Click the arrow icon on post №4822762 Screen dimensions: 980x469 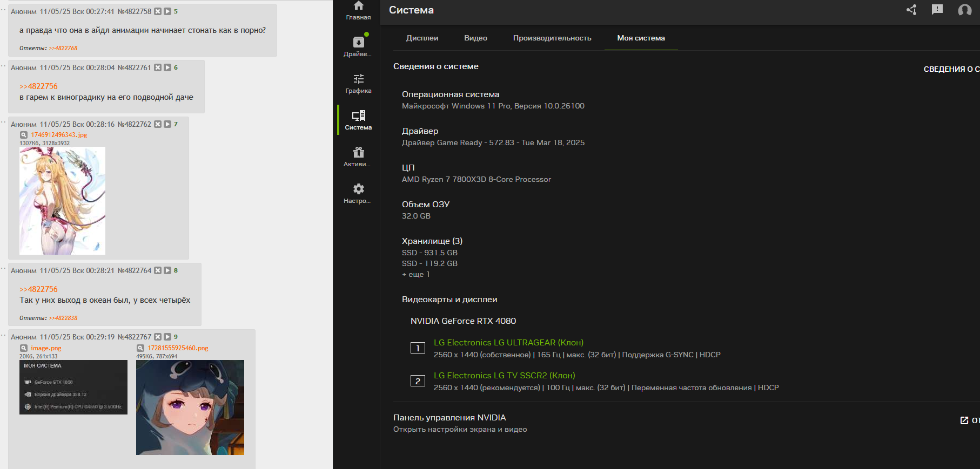167,124
